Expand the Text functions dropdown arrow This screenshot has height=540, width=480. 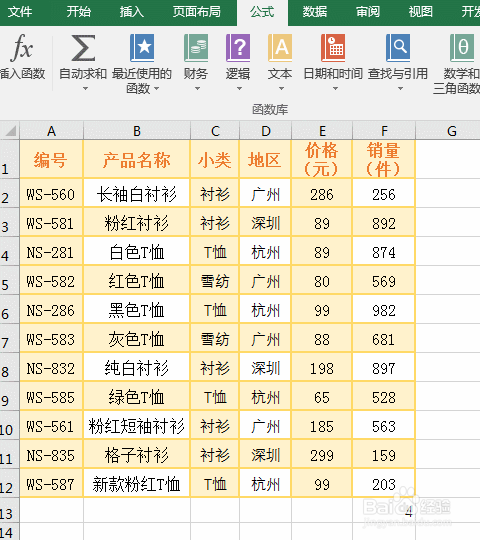point(281,89)
